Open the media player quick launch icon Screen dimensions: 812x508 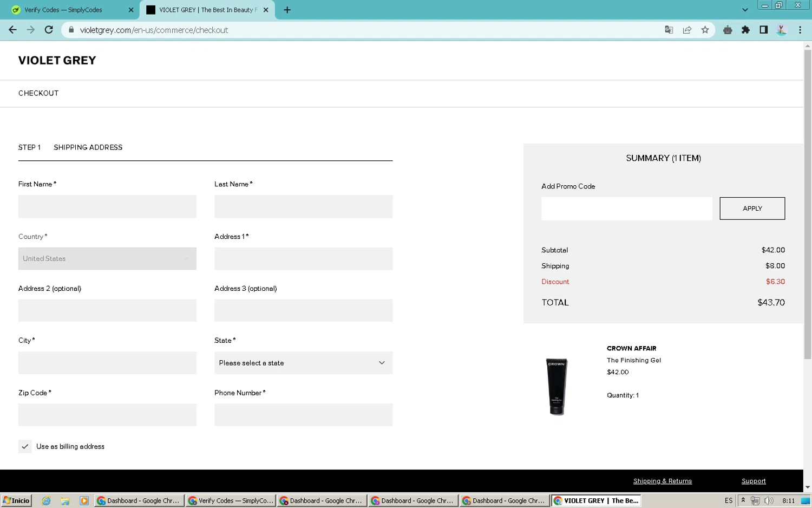84,501
